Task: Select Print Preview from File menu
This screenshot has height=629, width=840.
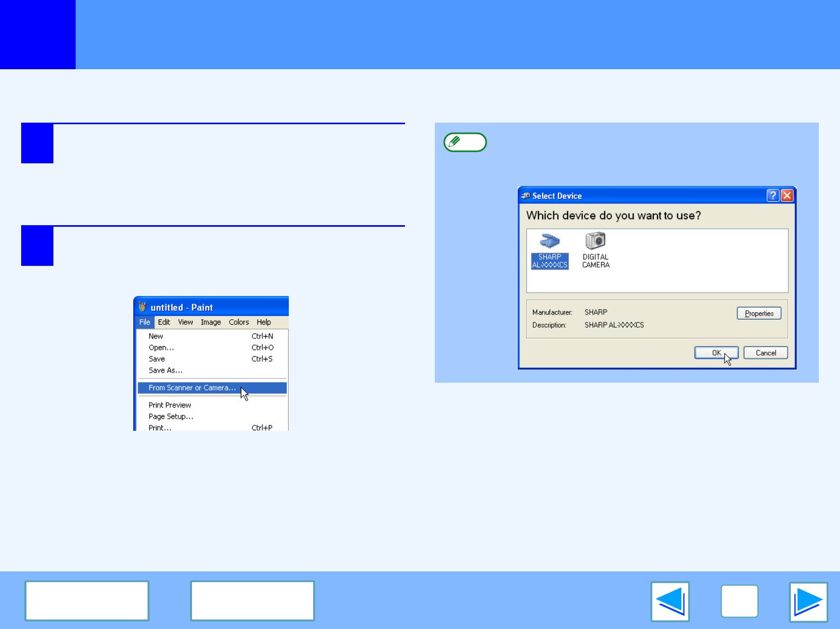Action: pos(170,405)
